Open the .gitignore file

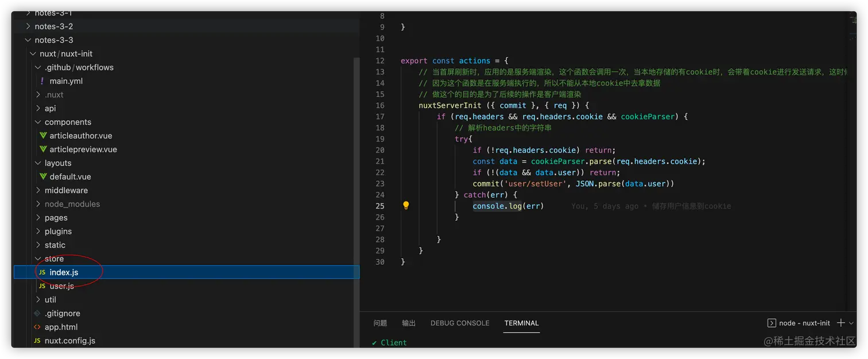pos(63,313)
